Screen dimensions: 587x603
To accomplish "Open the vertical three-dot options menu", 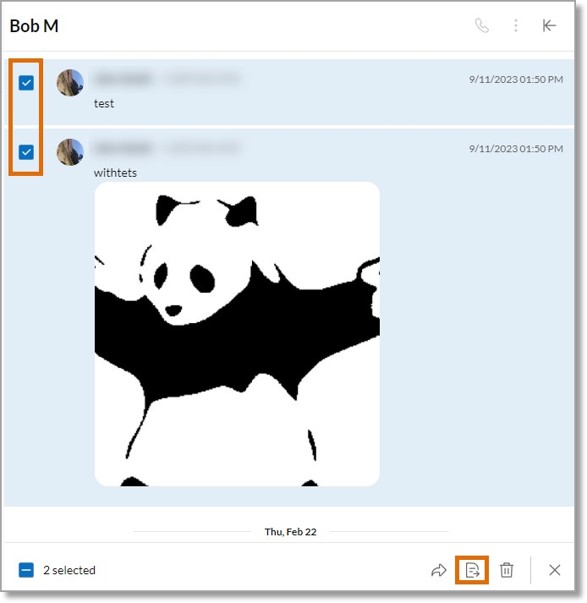I will (515, 26).
